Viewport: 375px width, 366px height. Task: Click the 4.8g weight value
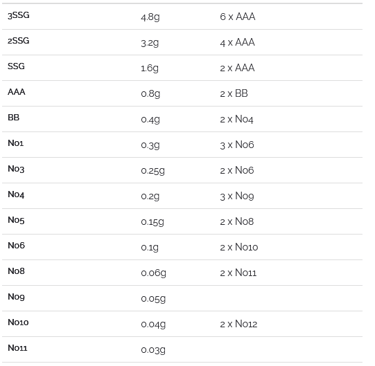(x=150, y=17)
